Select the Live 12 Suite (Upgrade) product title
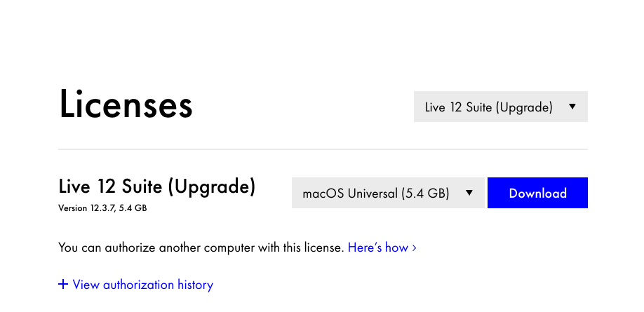The image size is (644, 312). (156, 186)
